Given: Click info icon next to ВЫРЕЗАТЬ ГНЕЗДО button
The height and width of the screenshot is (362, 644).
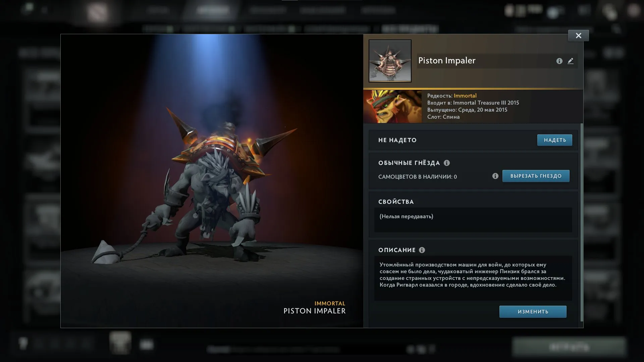Looking at the screenshot, I should [x=495, y=176].
